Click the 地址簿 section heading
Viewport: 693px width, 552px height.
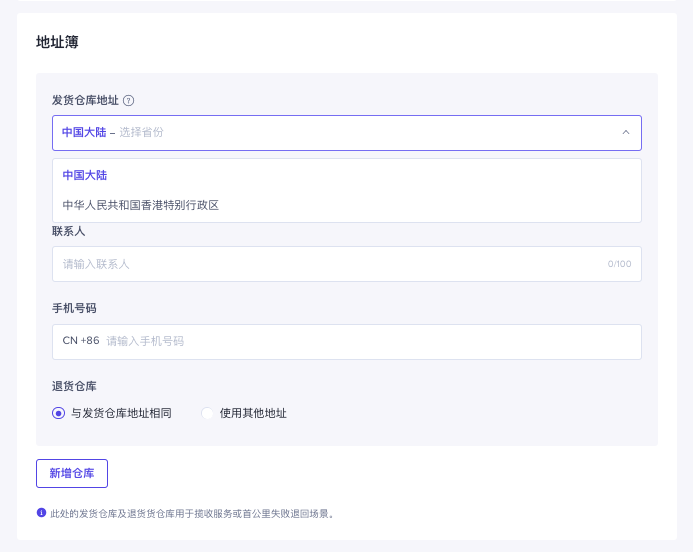pyautogui.click(x=57, y=42)
